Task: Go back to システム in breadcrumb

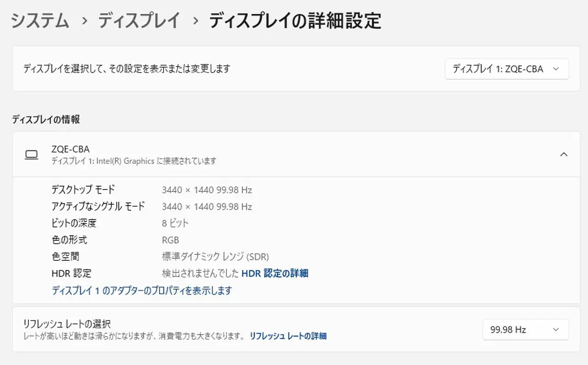Action: coord(40,21)
